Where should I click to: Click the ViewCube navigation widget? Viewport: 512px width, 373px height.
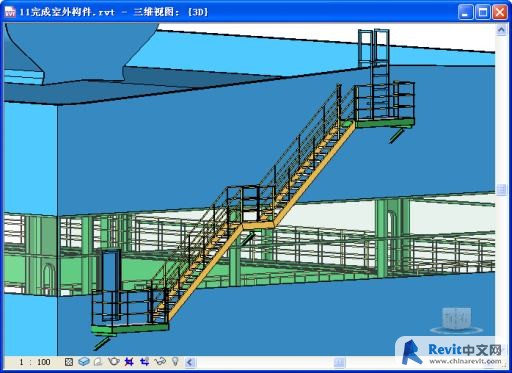coord(456,320)
